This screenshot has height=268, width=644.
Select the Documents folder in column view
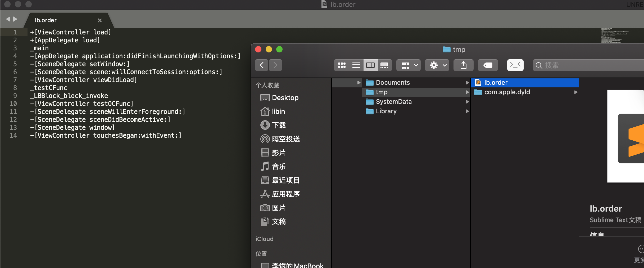pos(416,83)
